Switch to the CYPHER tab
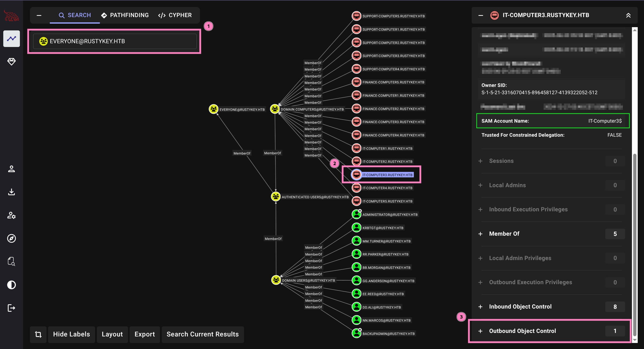Screen dimensions: 644x349 click(175, 15)
